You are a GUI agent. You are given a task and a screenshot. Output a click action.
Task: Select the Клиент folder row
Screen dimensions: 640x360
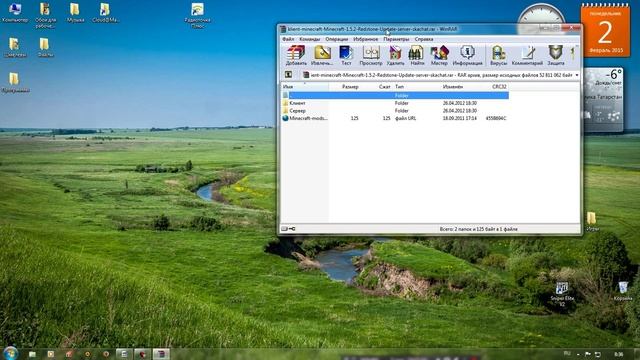click(x=395, y=103)
